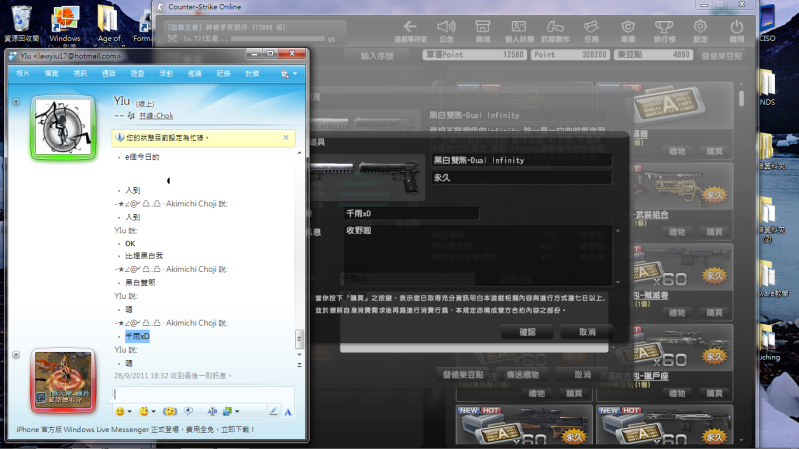The width and height of the screenshot is (799, 449).
Task: Open the 任務 missions icon
Action: tap(591, 27)
